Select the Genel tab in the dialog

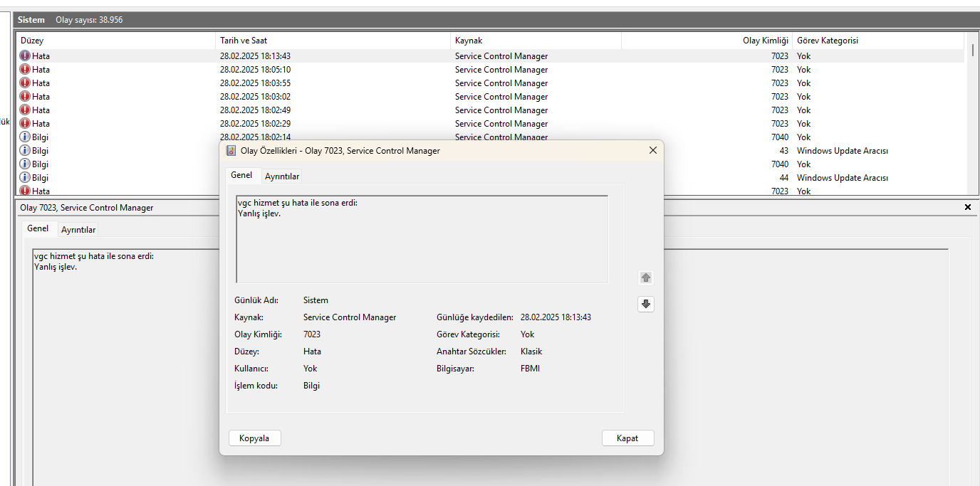241,175
